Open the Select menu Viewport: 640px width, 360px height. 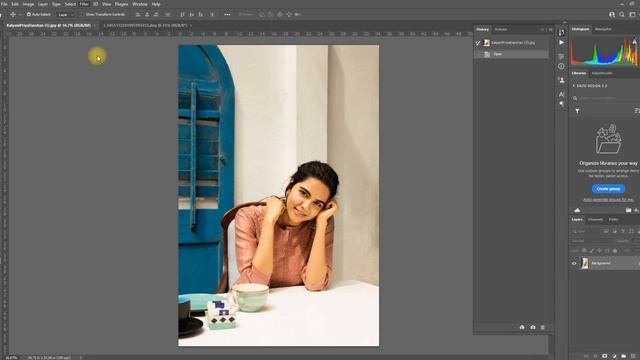[x=70, y=4]
